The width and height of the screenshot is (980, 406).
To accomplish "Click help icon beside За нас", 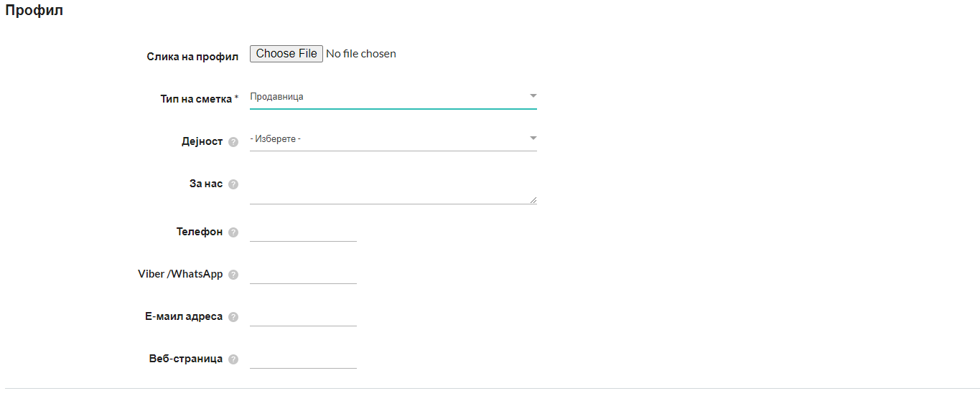I will 233,184.
